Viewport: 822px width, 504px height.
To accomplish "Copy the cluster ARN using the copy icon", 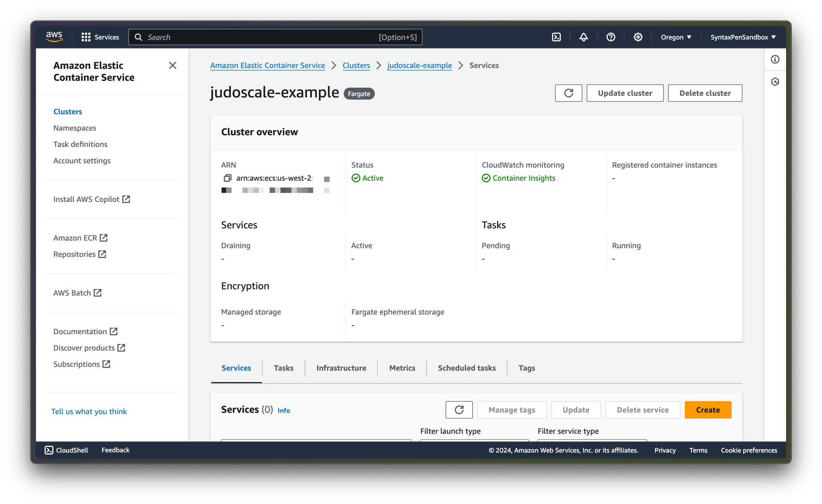I will pyautogui.click(x=227, y=178).
